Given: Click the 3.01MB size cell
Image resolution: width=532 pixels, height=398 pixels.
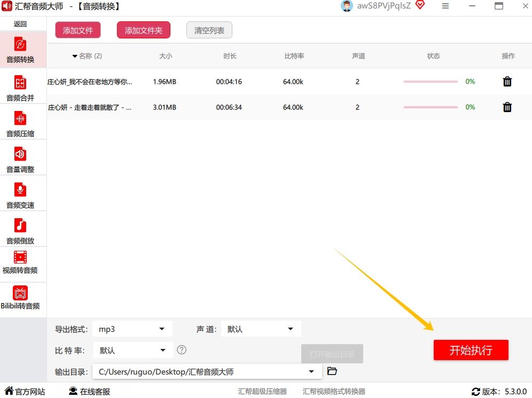Looking at the screenshot, I should (x=165, y=107).
